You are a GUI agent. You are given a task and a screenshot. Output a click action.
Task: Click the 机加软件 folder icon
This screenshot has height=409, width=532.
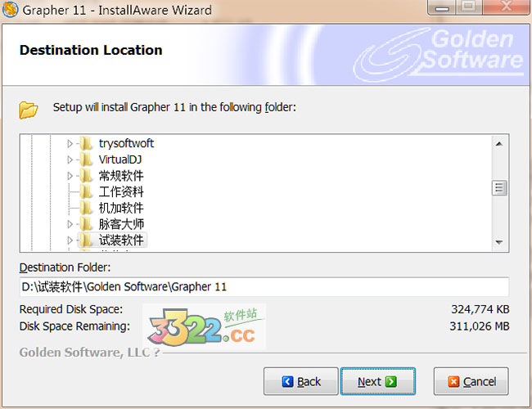pos(86,208)
